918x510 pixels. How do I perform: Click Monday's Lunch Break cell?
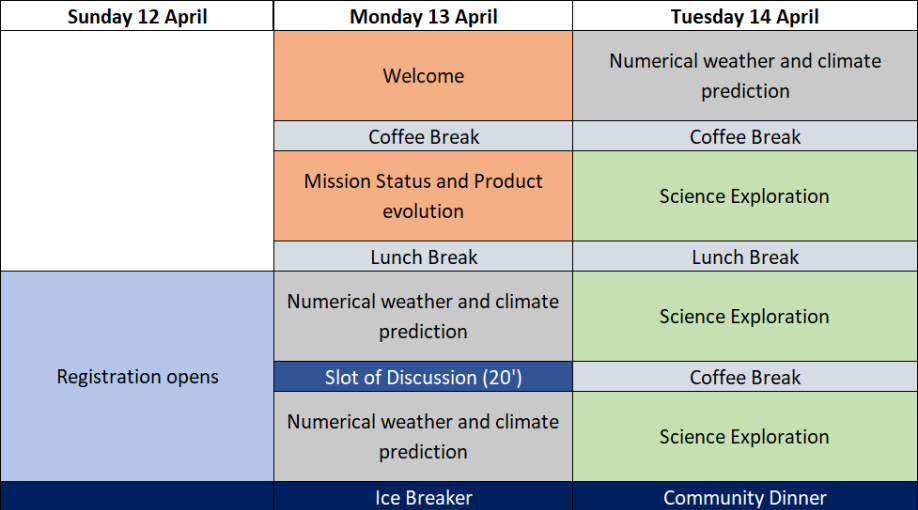pyautogui.click(x=423, y=257)
